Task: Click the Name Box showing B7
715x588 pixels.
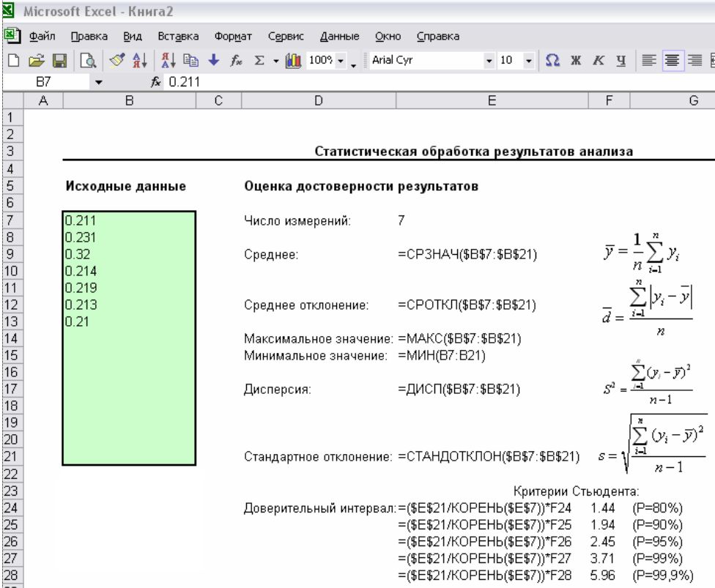Action: pyautogui.click(x=46, y=82)
